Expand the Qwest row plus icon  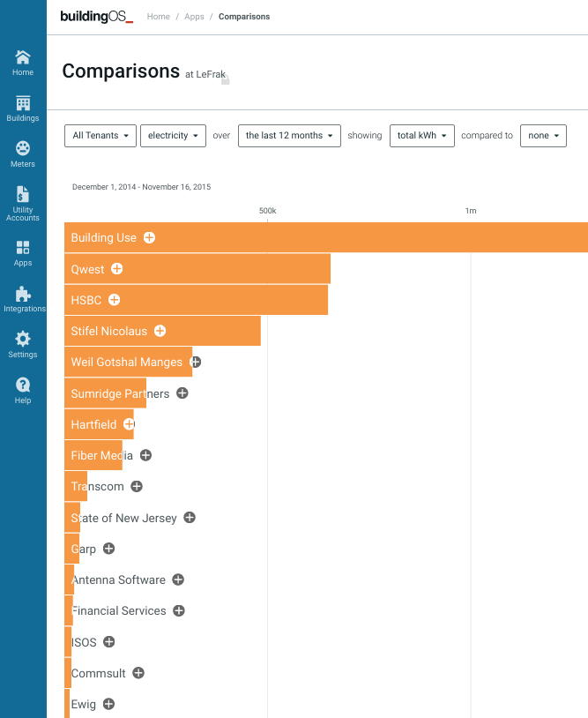[117, 269]
